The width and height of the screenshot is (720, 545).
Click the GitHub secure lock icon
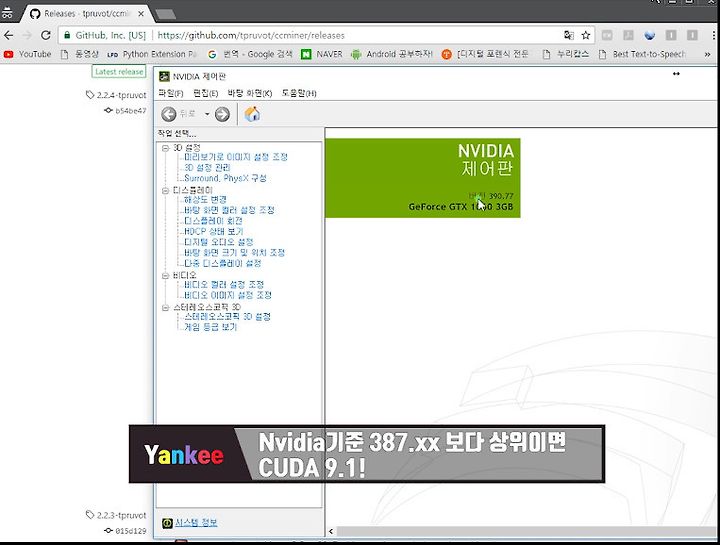tap(67, 35)
